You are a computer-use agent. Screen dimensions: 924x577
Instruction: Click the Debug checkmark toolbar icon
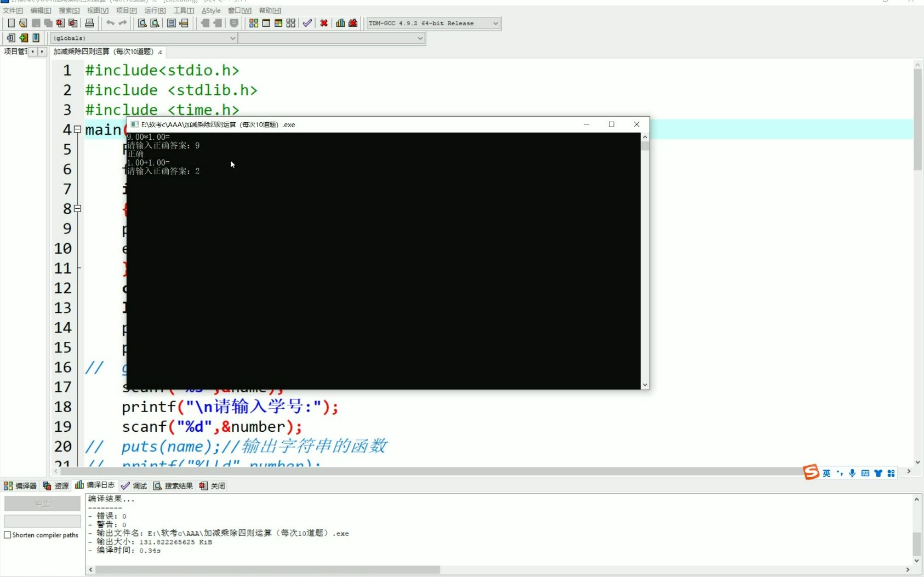tap(307, 23)
